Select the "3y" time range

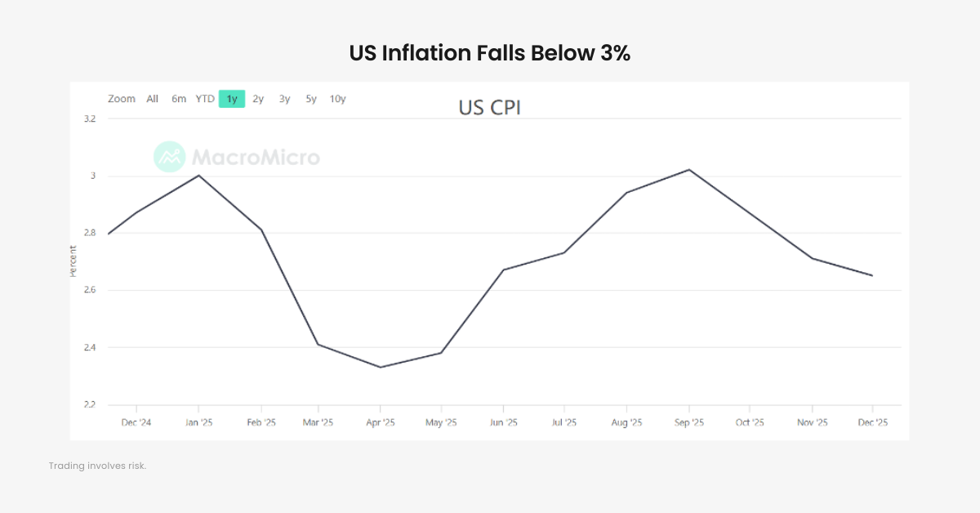click(x=283, y=98)
